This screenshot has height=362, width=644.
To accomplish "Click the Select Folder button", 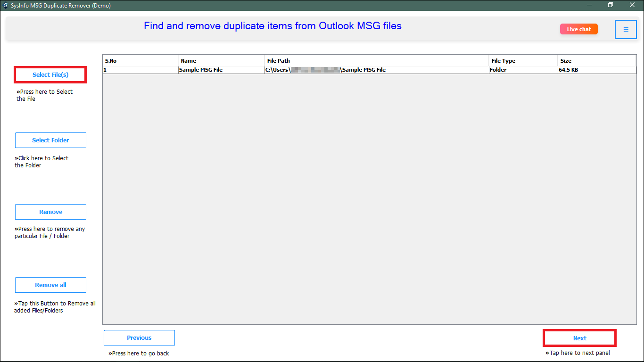I will click(50, 140).
